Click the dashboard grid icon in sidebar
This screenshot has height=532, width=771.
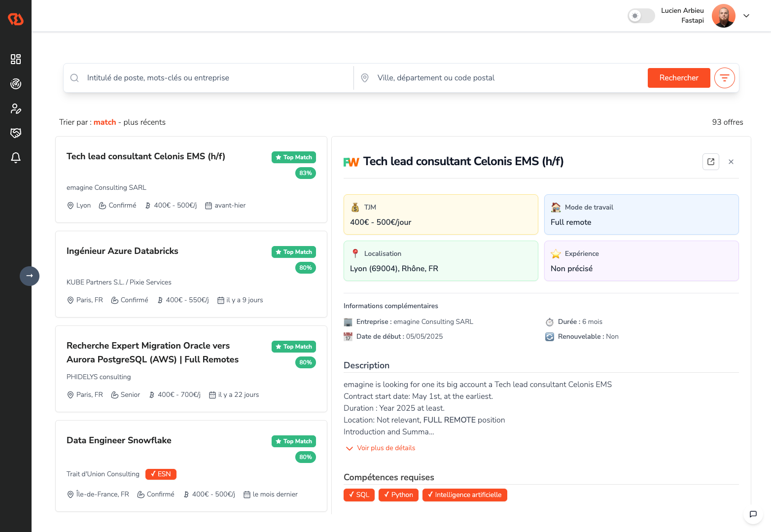point(16,59)
